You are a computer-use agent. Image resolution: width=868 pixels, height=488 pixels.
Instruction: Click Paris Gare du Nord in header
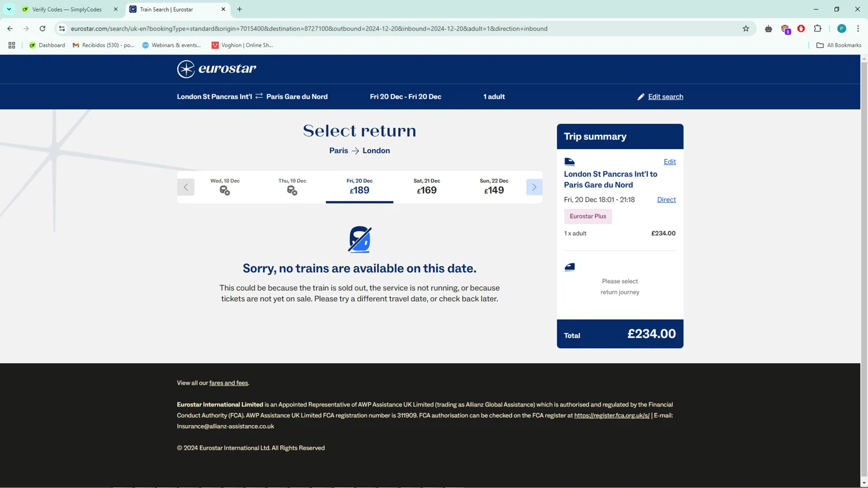pyautogui.click(x=297, y=97)
